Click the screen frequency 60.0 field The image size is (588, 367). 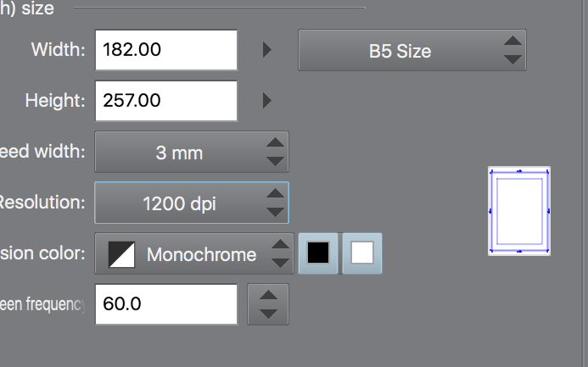click(165, 304)
